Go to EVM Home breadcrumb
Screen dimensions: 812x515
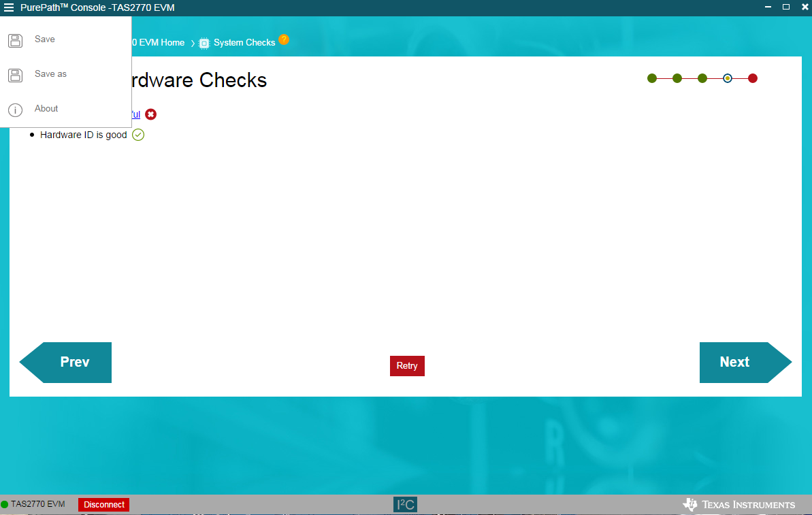pyautogui.click(x=158, y=42)
